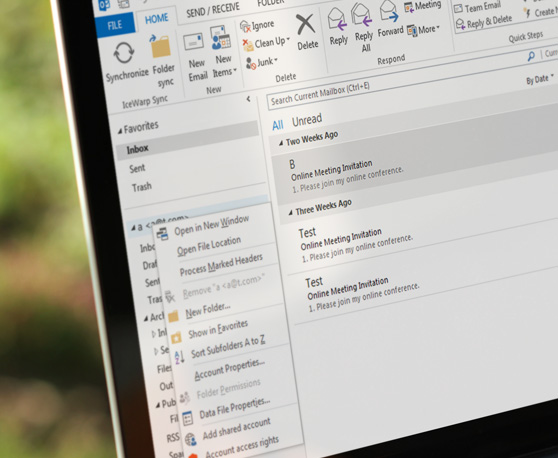Collapse the Two Weeks Ago group
This screenshot has height=458, width=558.
click(281, 143)
